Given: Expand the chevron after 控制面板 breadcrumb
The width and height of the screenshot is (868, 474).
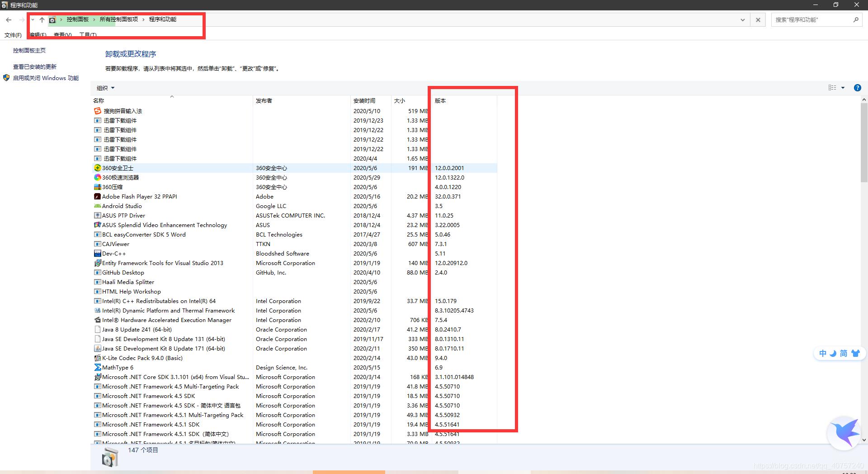Looking at the screenshot, I should (94, 19).
